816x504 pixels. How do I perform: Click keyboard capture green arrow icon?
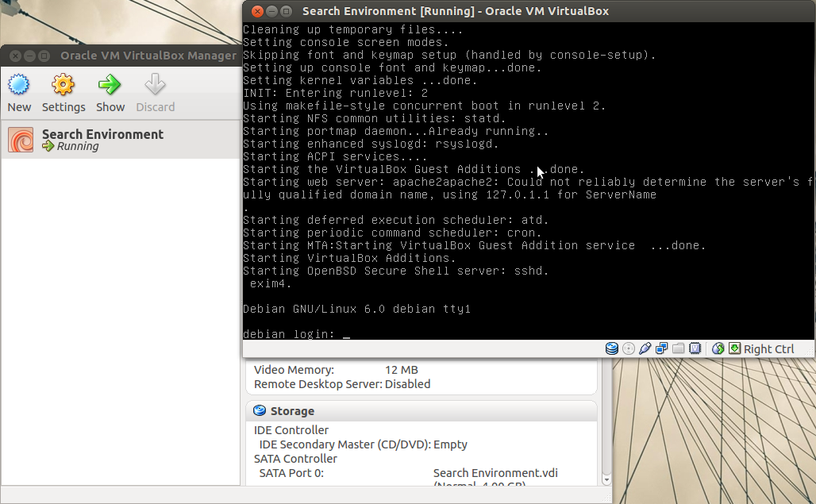click(734, 348)
